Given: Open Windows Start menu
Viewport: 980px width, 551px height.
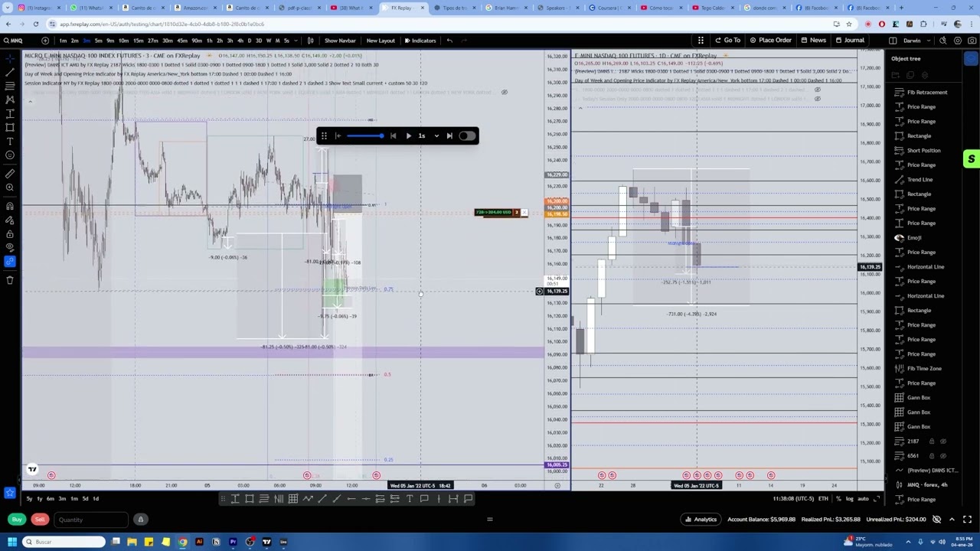Looking at the screenshot, I should (x=11, y=542).
